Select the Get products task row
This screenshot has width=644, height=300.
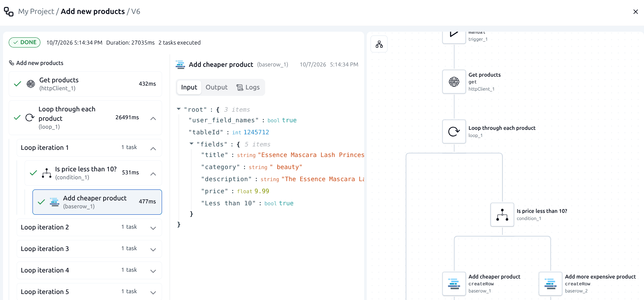pyautogui.click(x=85, y=84)
